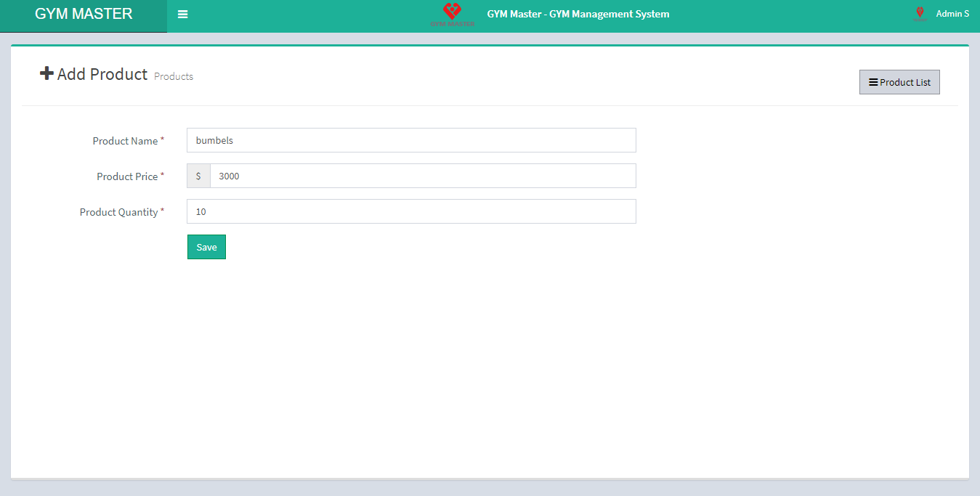Click the dollar sign price prefix
This screenshot has height=496, width=980.
[x=198, y=176]
